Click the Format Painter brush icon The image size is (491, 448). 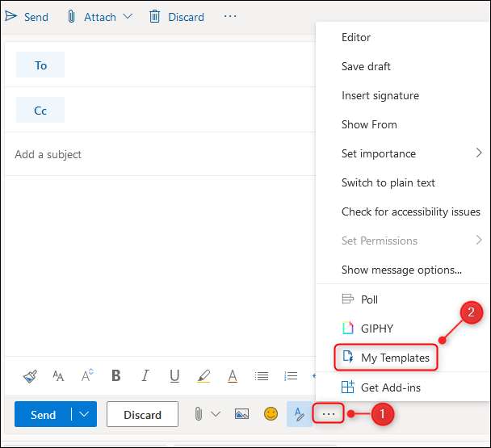pyautogui.click(x=30, y=376)
